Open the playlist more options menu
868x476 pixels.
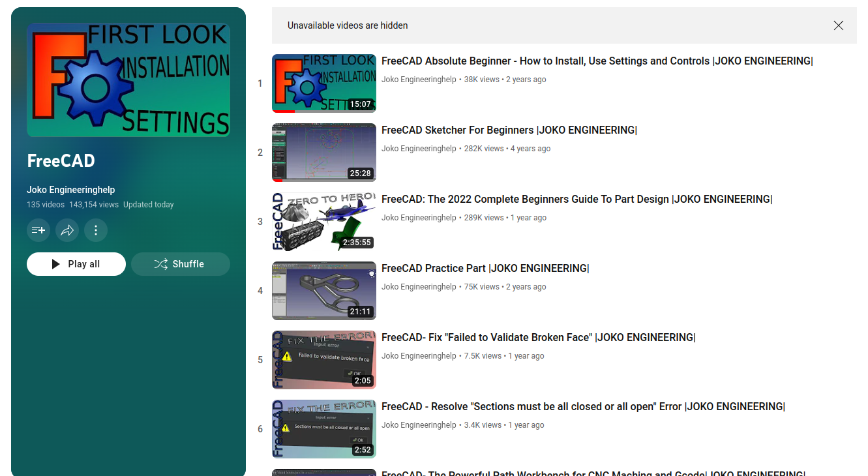96,230
